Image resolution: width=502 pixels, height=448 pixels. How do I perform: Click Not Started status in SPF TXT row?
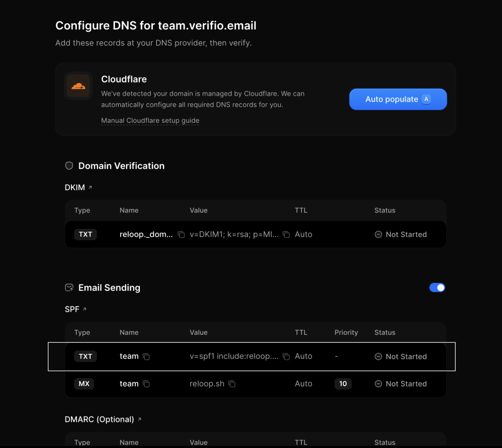[401, 356]
